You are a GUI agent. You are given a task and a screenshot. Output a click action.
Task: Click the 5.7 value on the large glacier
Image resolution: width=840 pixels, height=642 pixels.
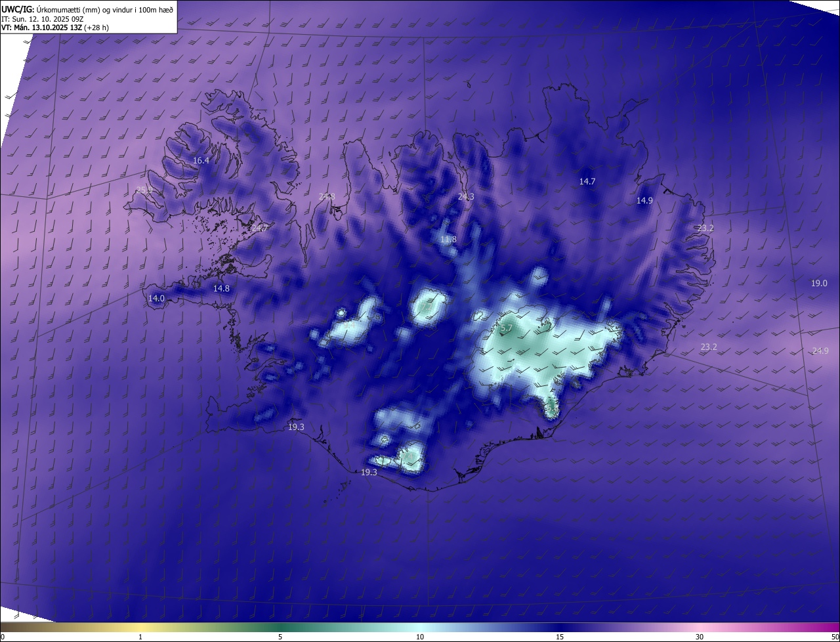506,328
